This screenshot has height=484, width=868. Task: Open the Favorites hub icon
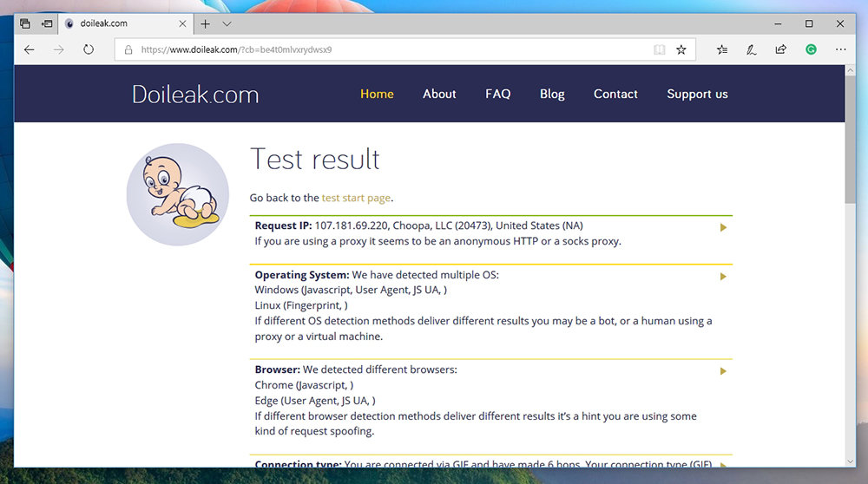[722, 49]
